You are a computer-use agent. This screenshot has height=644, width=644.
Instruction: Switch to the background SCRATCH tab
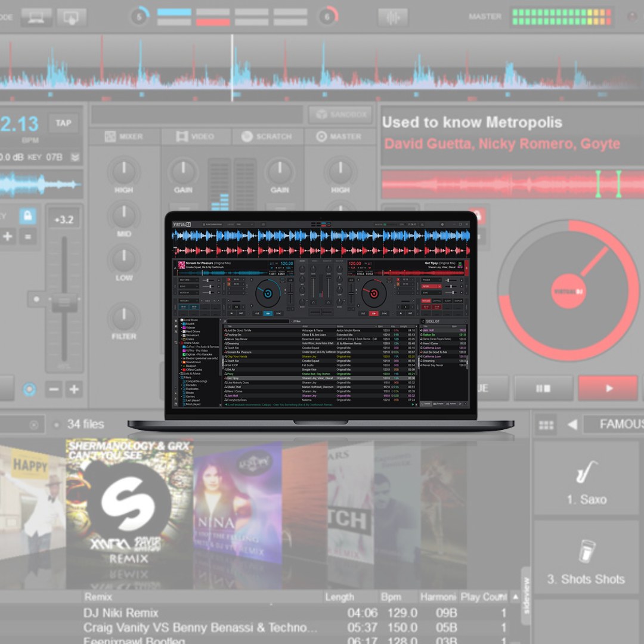(267, 137)
